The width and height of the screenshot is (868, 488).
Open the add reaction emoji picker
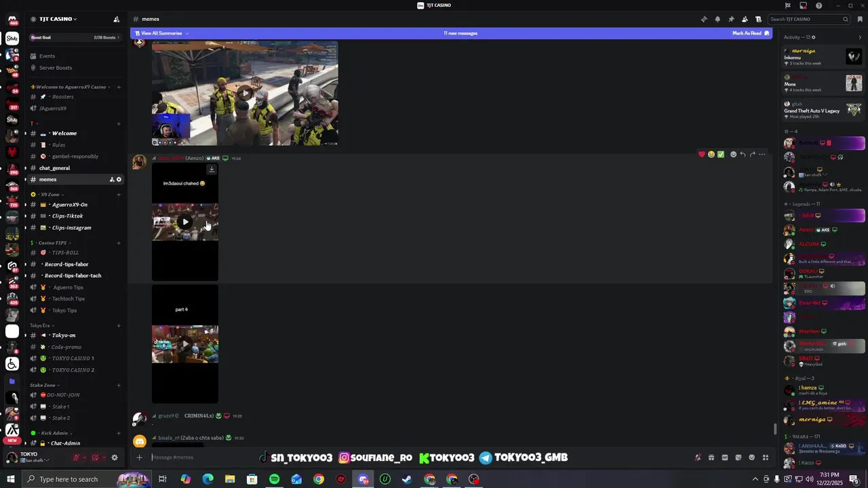pos(733,155)
